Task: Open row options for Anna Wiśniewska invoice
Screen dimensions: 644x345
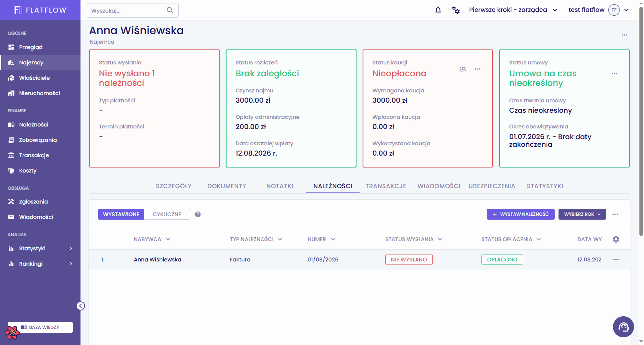Action: 616,260
